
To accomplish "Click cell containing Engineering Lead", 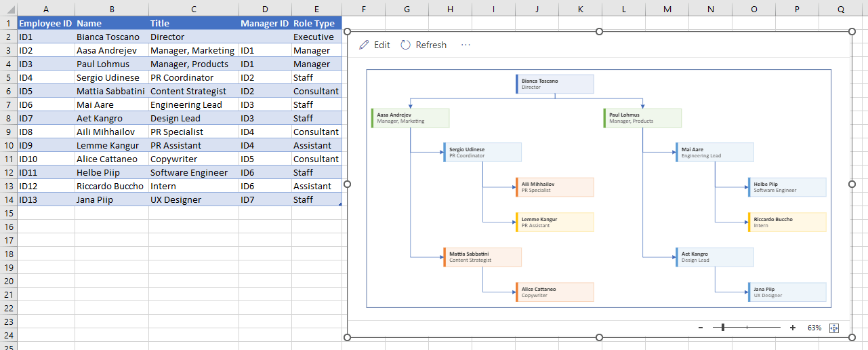I will coord(194,104).
